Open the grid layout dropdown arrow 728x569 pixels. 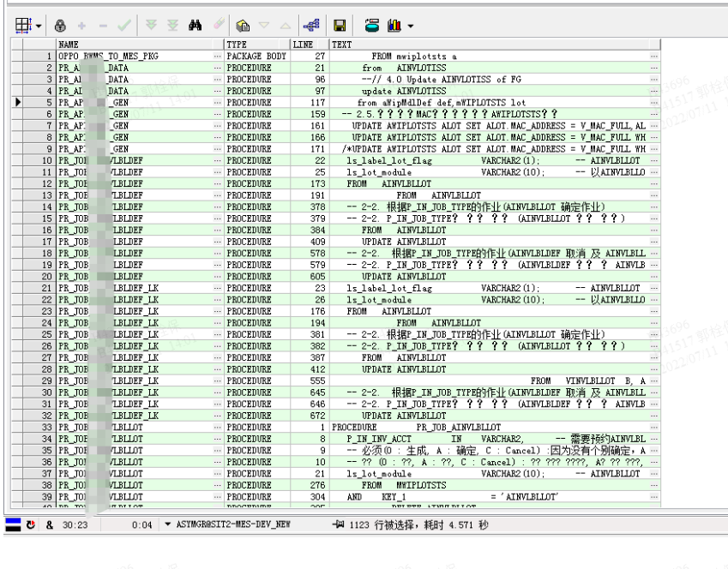[x=39, y=26]
